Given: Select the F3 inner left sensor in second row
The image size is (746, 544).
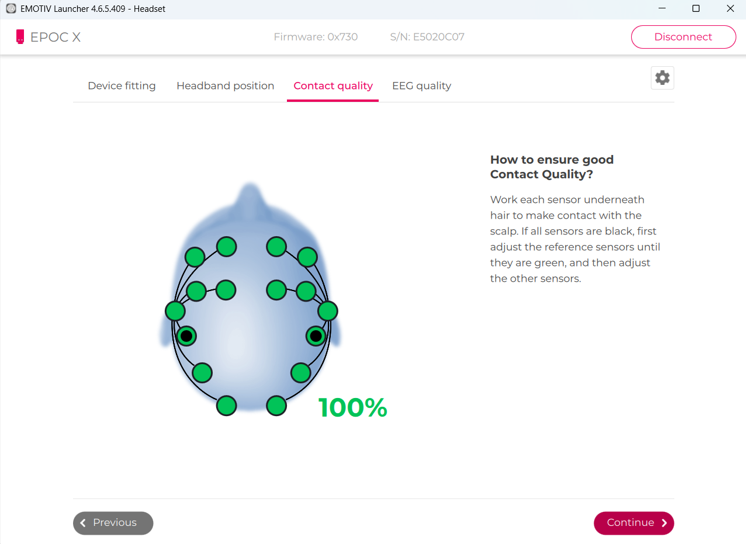Looking at the screenshot, I should click(x=226, y=290).
